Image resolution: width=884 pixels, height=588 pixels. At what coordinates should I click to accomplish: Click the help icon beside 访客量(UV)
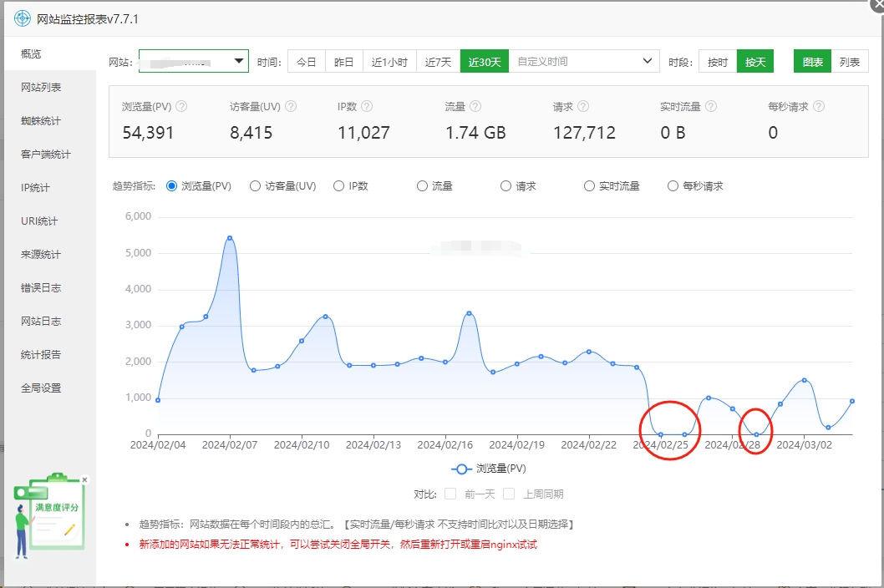[x=291, y=107]
